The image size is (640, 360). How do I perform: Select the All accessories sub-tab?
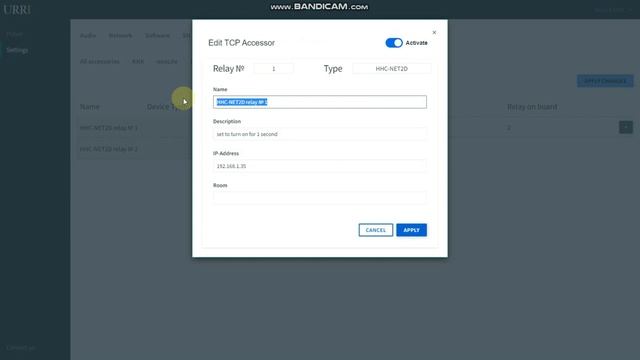[100, 61]
